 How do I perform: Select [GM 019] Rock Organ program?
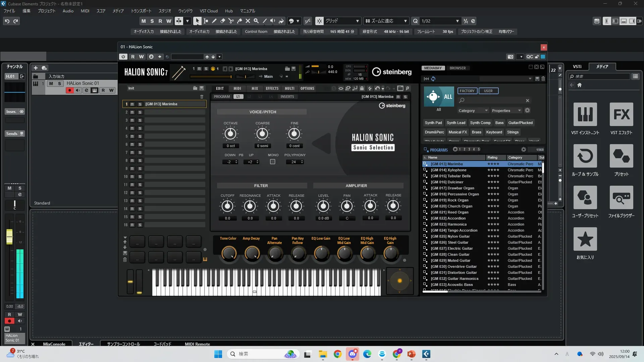tap(449, 200)
